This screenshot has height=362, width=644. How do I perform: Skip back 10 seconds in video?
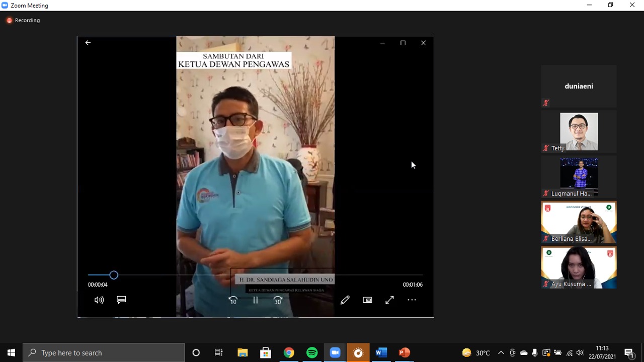233,300
